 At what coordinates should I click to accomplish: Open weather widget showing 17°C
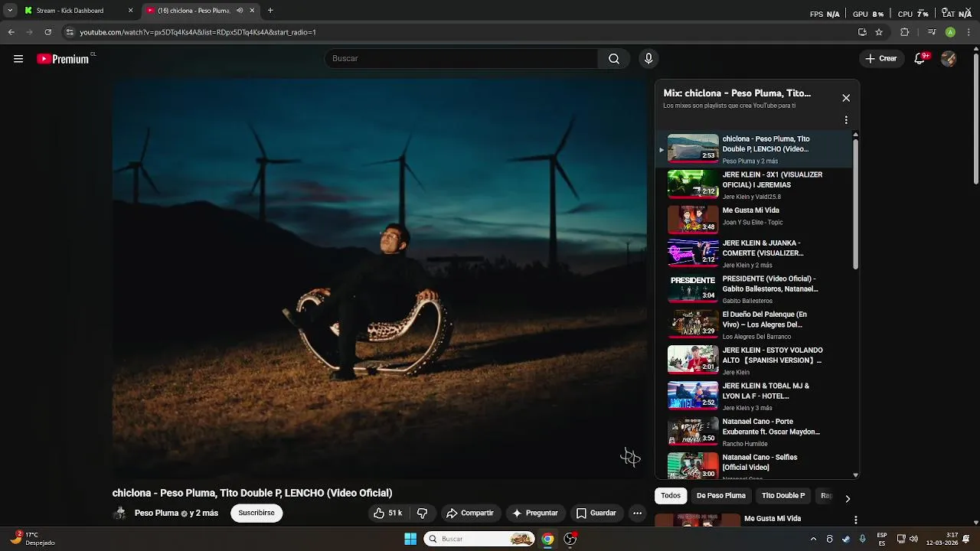32,539
